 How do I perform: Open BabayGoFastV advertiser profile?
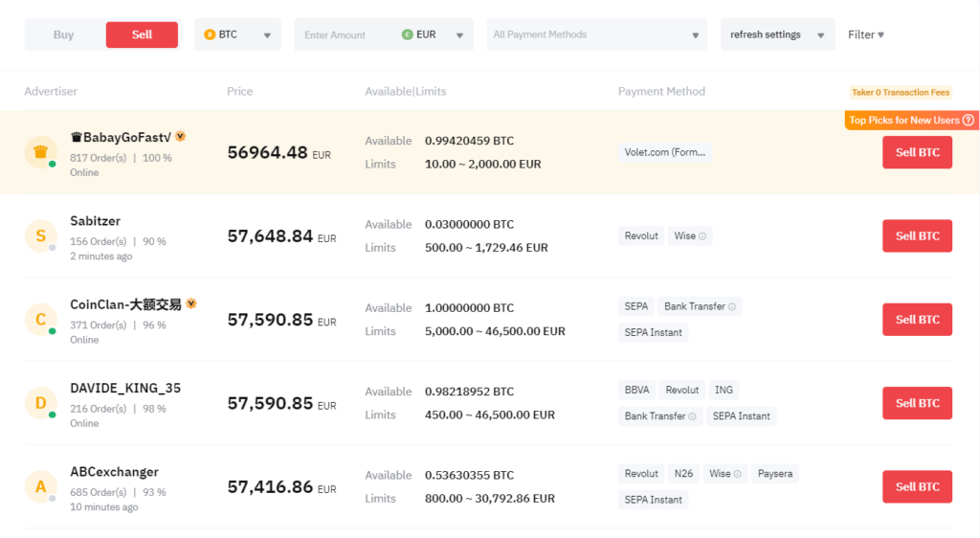coord(121,138)
